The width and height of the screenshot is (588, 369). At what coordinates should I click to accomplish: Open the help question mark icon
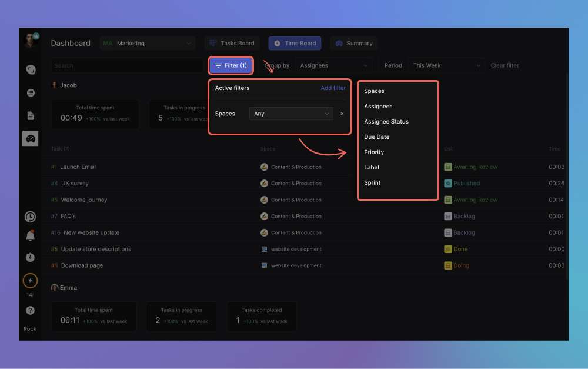[31, 310]
